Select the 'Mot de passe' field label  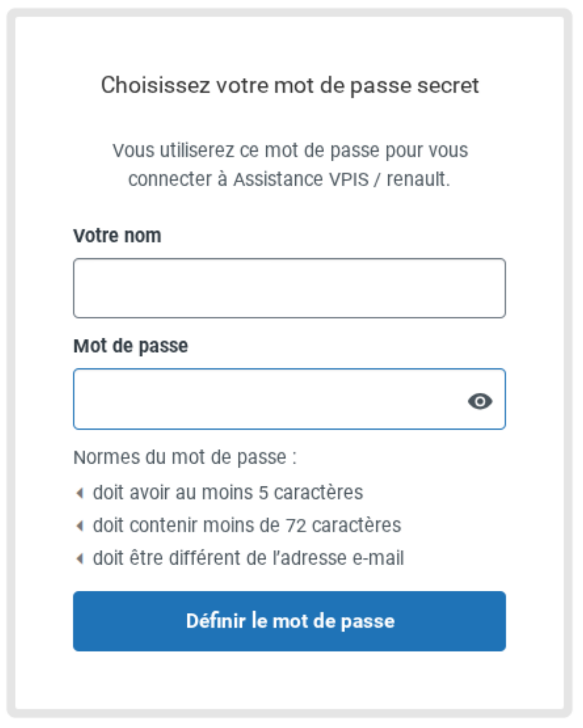click(130, 346)
